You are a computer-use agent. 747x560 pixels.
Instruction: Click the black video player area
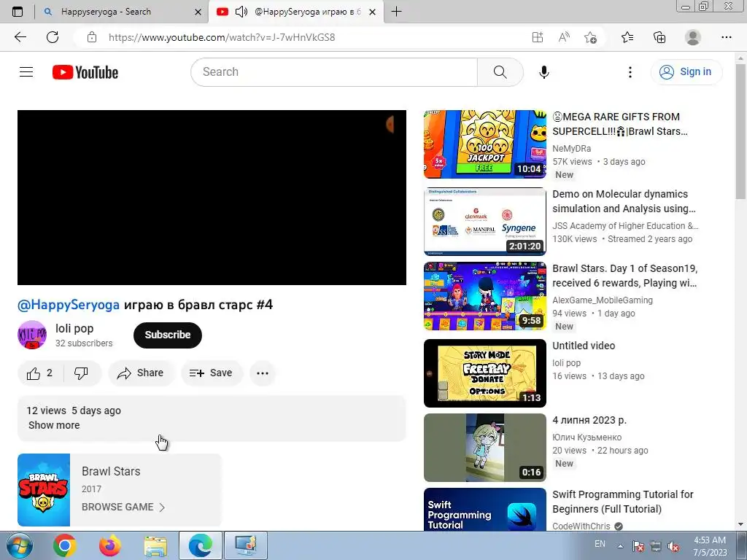212,198
